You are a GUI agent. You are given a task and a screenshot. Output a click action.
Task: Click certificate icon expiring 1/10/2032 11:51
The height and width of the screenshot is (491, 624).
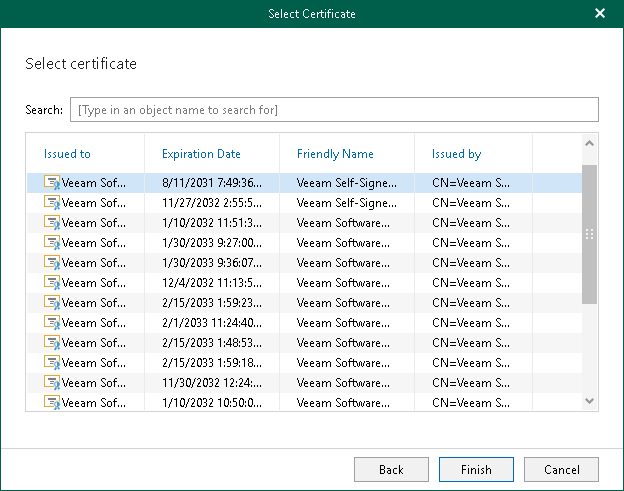tap(51, 223)
